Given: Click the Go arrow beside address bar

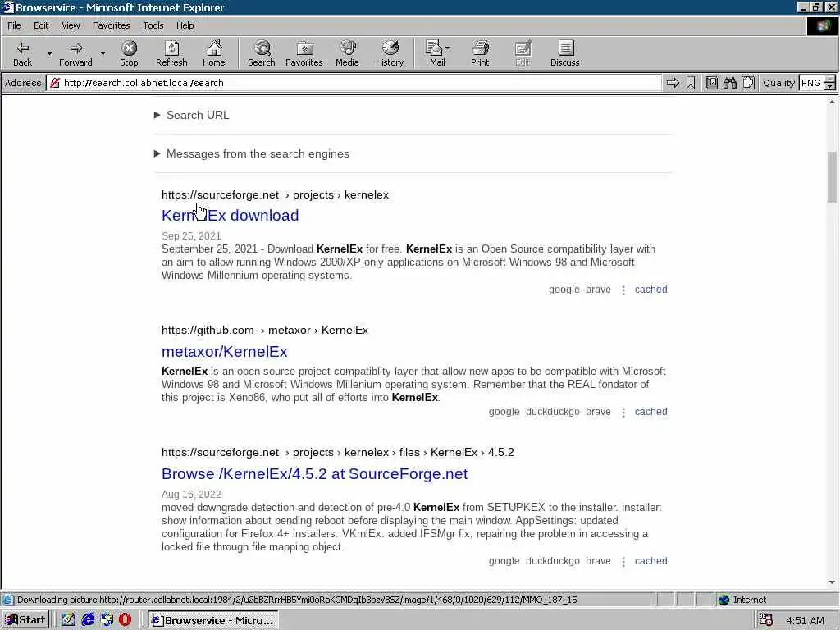Looking at the screenshot, I should point(673,83).
